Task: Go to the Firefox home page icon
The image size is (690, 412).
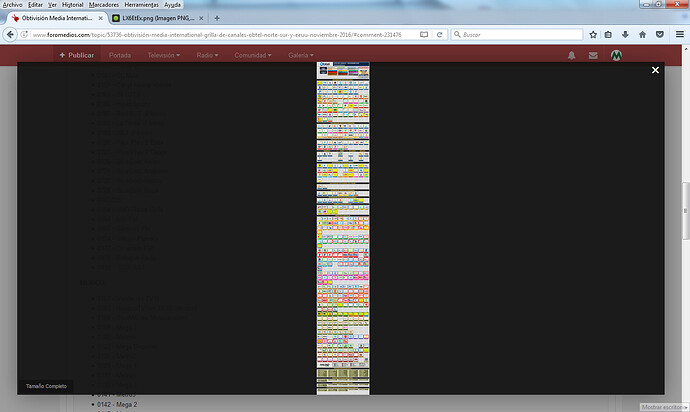Action: pyautogui.click(x=642, y=34)
